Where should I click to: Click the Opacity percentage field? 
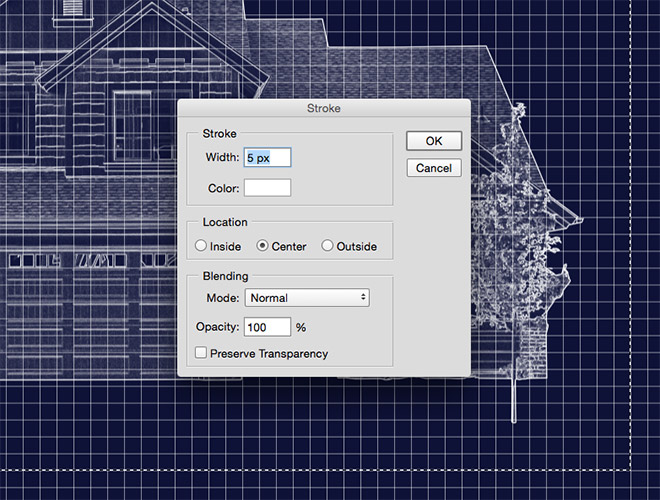pos(267,327)
